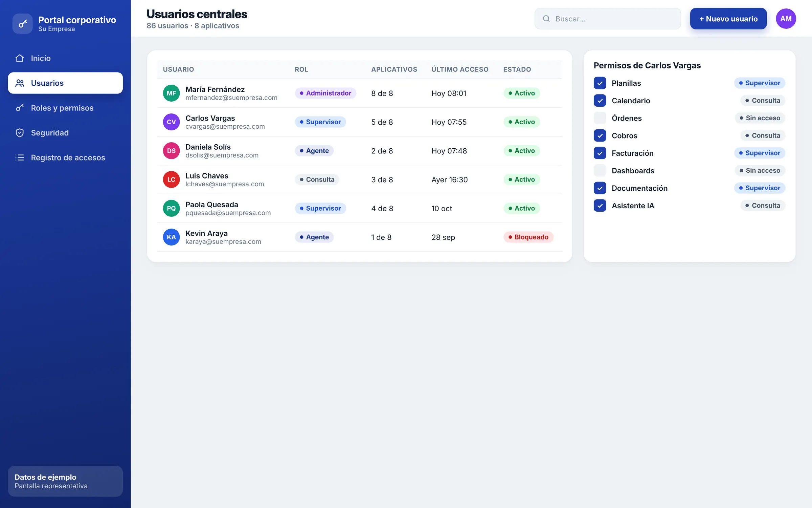The width and height of the screenshot is (812, 508).
Task: Click the Nuevo usuario button
Action: tap(728, 19)
